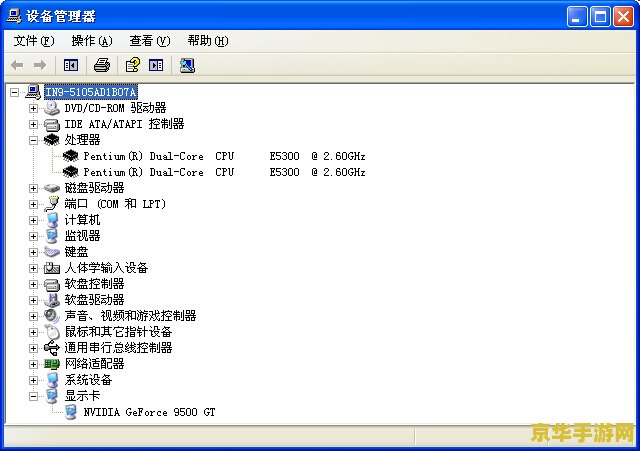
Task: Expand the 软盘驱动器 node
Action: [x=33, y=300]
